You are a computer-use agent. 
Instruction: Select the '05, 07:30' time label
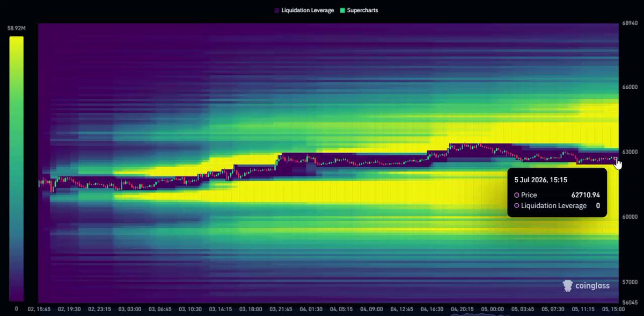point(554,309)
